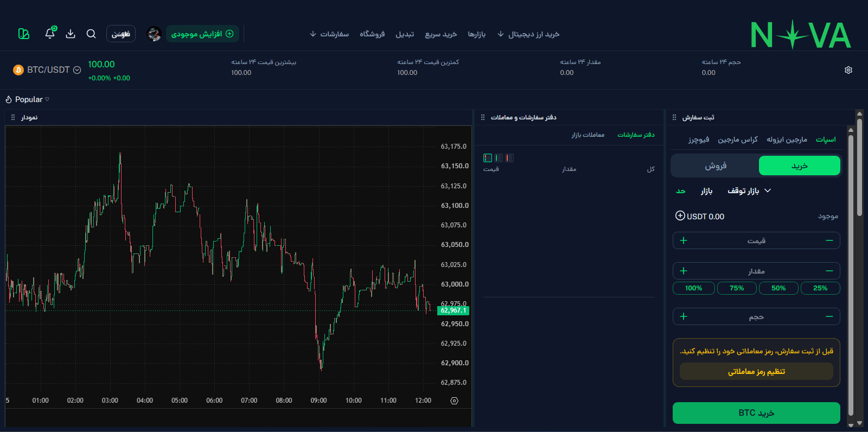Expand the بازار توقف order type chevron

point(768,190)
